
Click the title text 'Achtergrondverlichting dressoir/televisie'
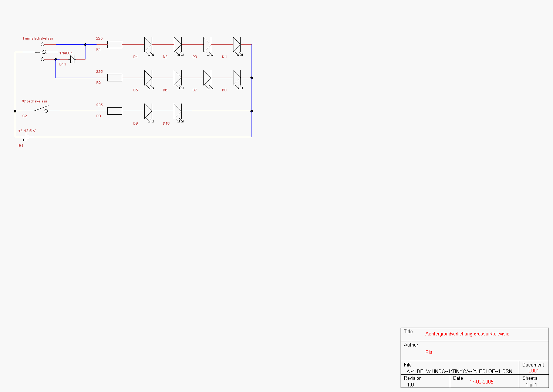click(x=467, y=334)
